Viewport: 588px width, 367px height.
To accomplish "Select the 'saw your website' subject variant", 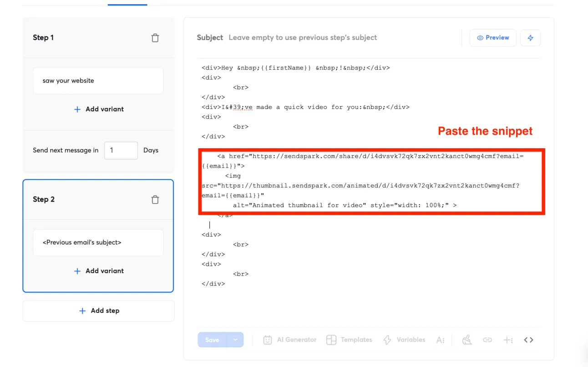I will [x=98, y=81].
